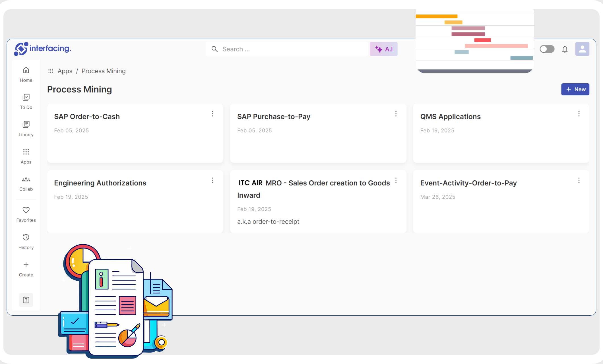Open the Library sidebar item
The width and height of the screenshot is (603, 364).
(x=26, y=129)
